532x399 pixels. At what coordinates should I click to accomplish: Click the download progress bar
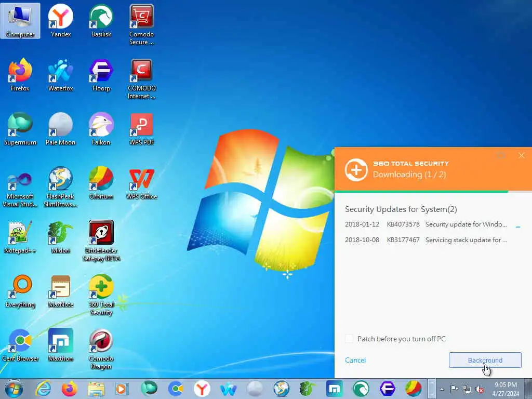tap(433, 192)
